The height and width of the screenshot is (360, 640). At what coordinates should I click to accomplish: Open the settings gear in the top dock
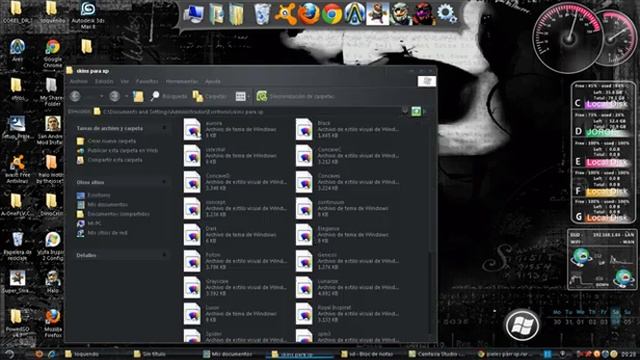pyautogui.click(x=446, y=14)
